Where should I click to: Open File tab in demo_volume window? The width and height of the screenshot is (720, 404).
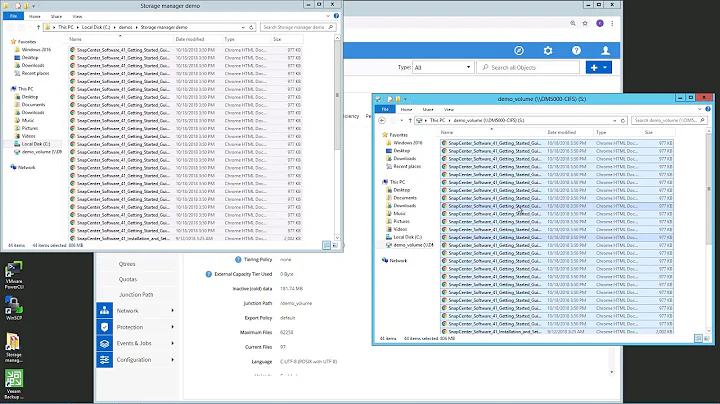coord(385,109)
